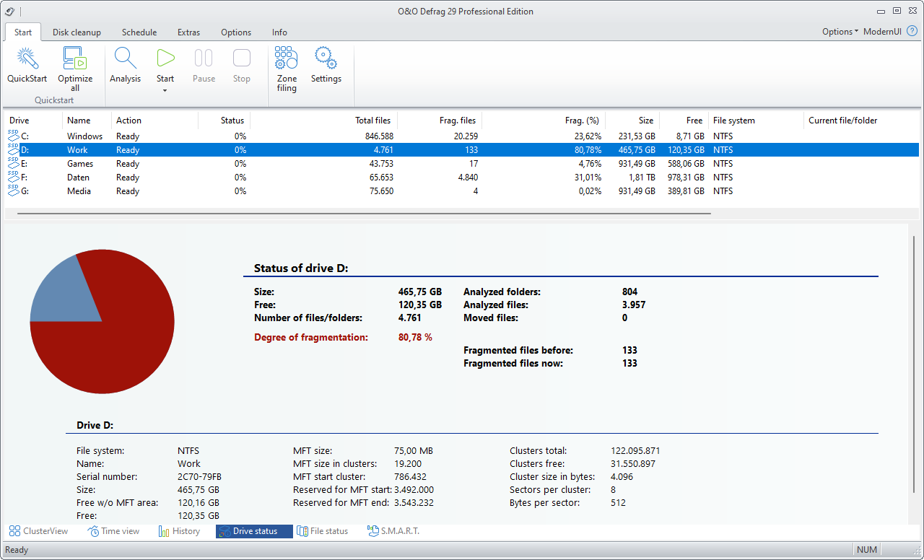Select drive E: Games row
The width and height of the screenshot is (924, 560).
pyautogui.click(x=462, y=164)
